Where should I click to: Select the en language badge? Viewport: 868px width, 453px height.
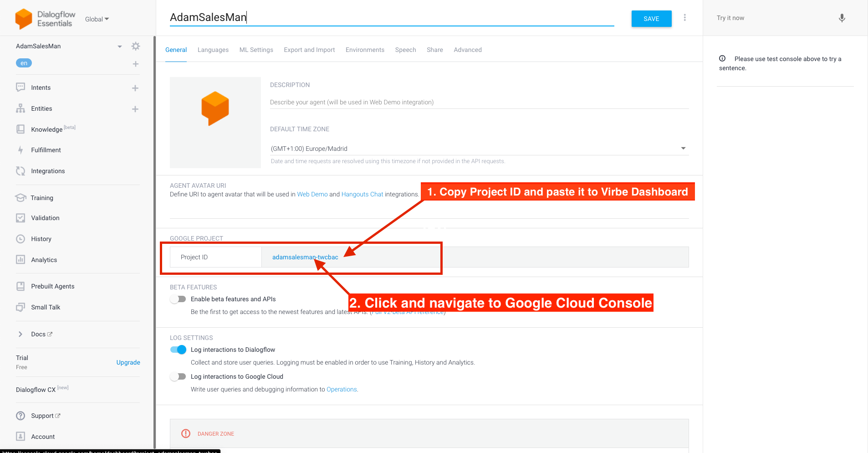click(24, 63)
